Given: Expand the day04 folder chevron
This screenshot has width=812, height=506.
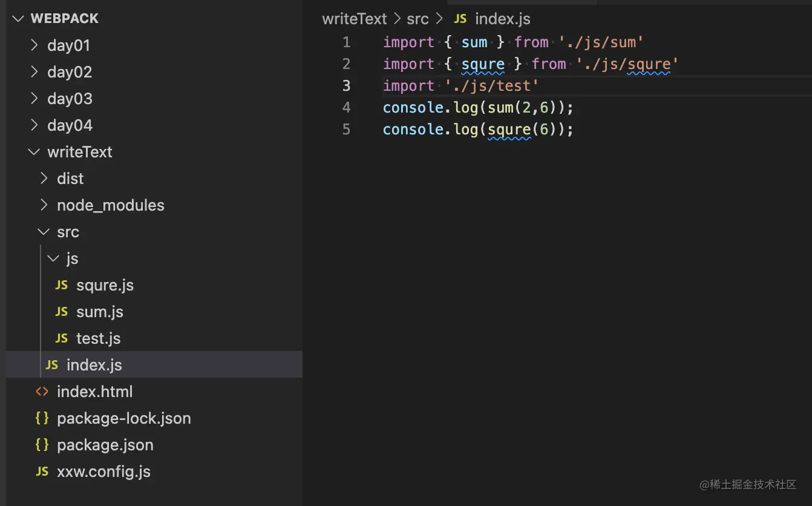Looking at the screenshot, I should click(34, 125).
